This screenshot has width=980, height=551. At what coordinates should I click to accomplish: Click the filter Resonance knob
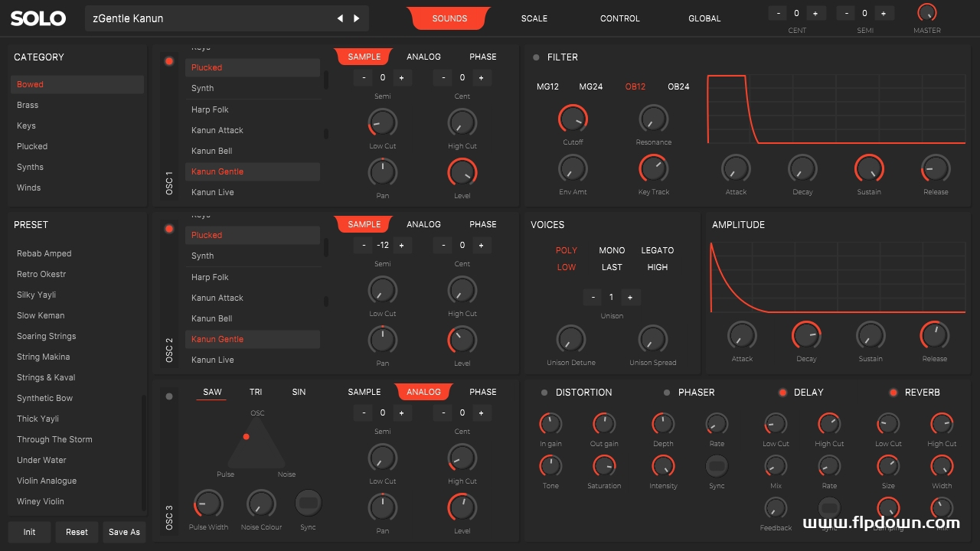tap(653, 119)
